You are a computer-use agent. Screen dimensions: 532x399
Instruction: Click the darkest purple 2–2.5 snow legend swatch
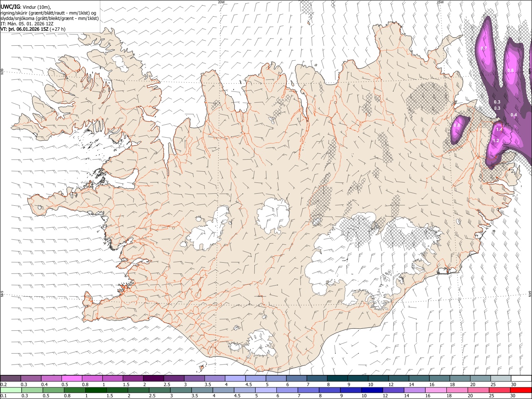[153, 378]
